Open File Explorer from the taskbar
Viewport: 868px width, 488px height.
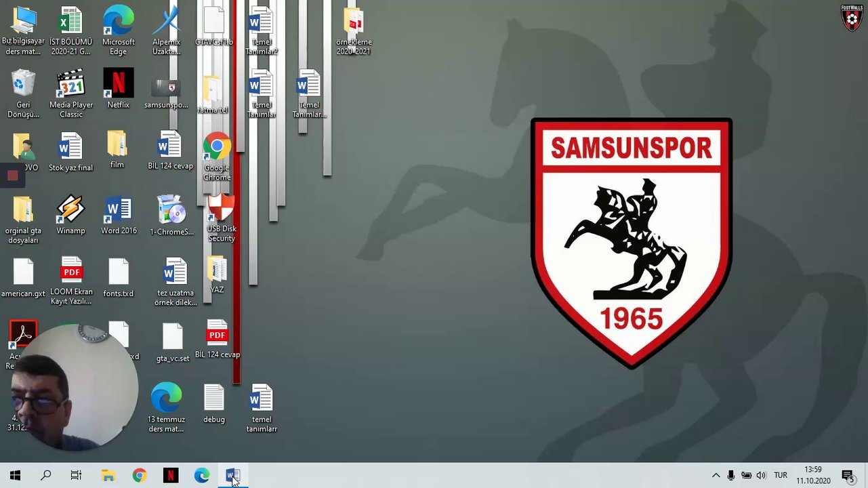point(108,476)
